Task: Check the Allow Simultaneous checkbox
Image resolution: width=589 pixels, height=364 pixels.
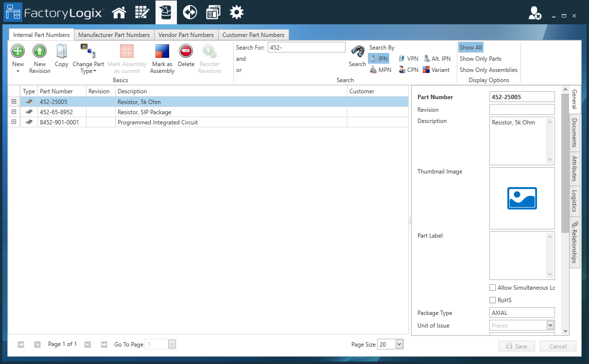Action: tap(493, 288)
